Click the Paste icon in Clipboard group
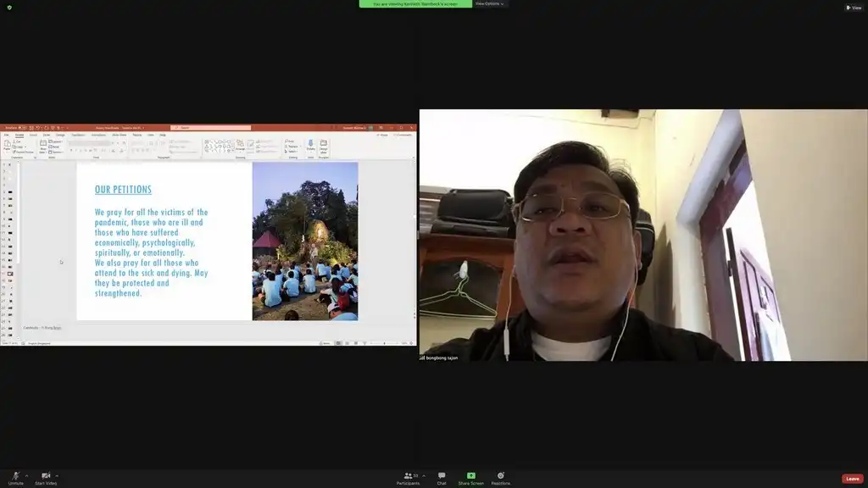The height and width of the screenshot is (488, 868). [x=7, y=145]
